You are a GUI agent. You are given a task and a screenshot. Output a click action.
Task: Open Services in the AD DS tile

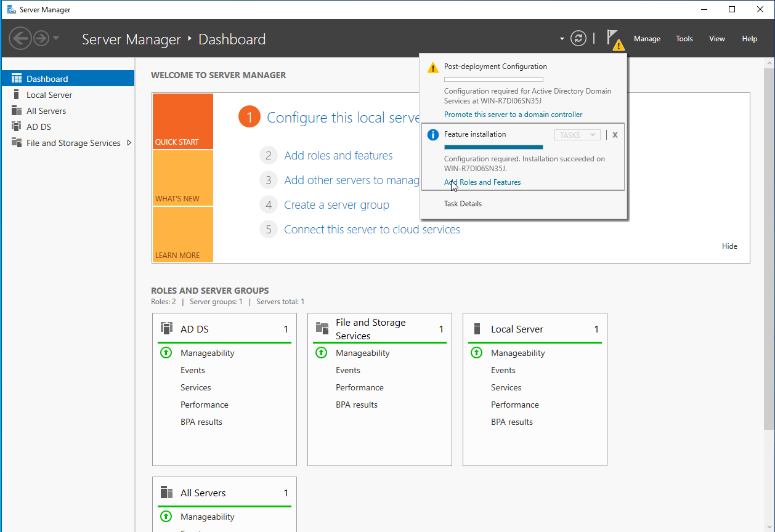196,387
